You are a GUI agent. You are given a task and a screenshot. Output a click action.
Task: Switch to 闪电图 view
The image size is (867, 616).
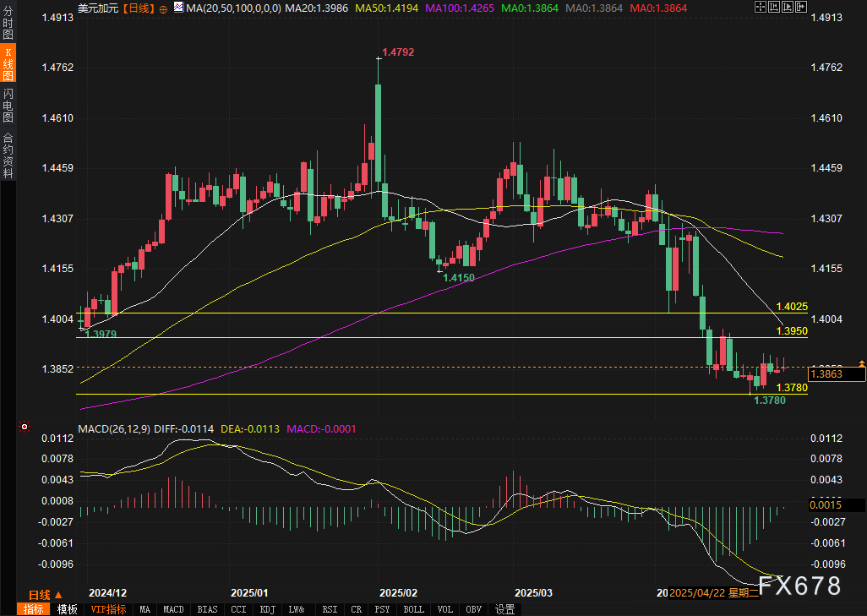pos(8,105)
